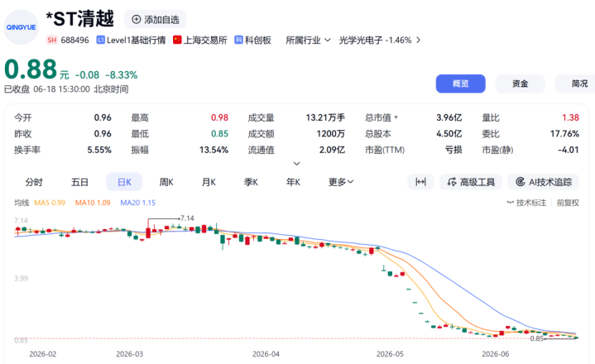
Task: Click the 委比 value 17.76%
Action: pos(564,134)
